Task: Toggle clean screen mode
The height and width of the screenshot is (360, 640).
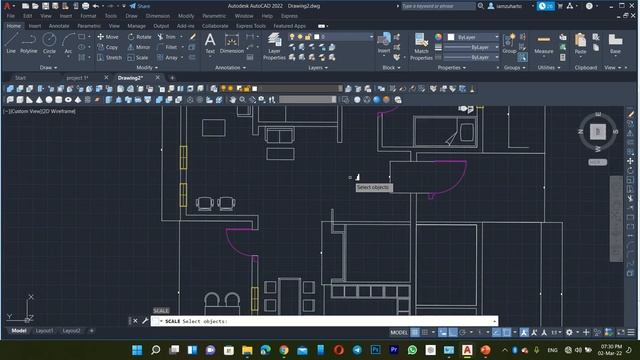Action: [x=620, y=332]
